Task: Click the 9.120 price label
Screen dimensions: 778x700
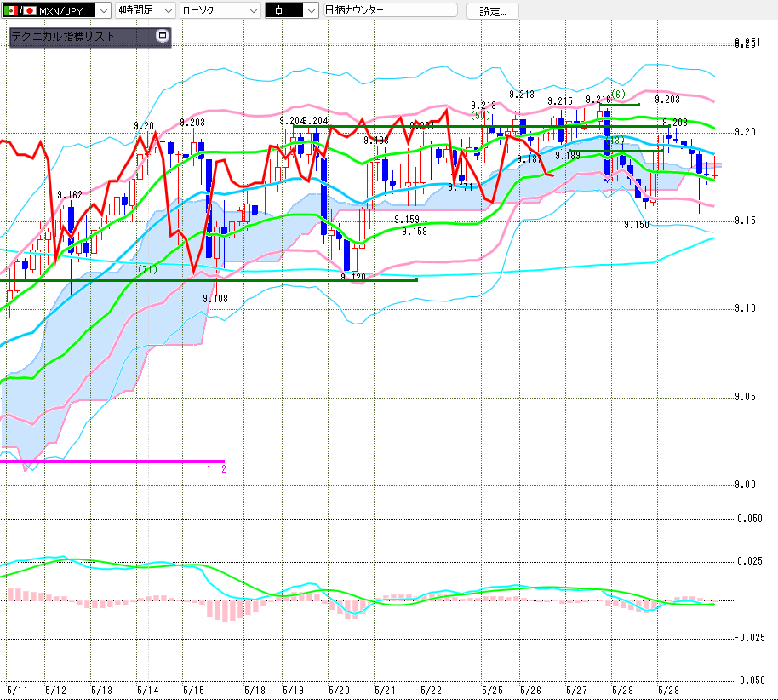Action: (353, 277)
